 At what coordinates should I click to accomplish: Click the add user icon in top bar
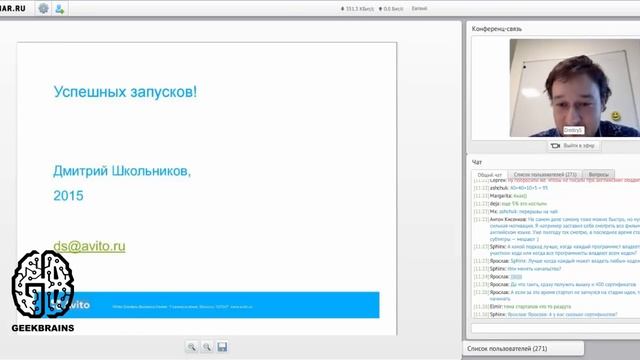pos(60,9)
